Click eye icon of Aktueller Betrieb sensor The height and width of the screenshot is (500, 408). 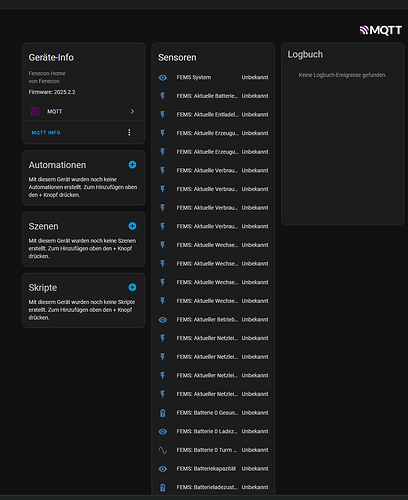[163, 320]
